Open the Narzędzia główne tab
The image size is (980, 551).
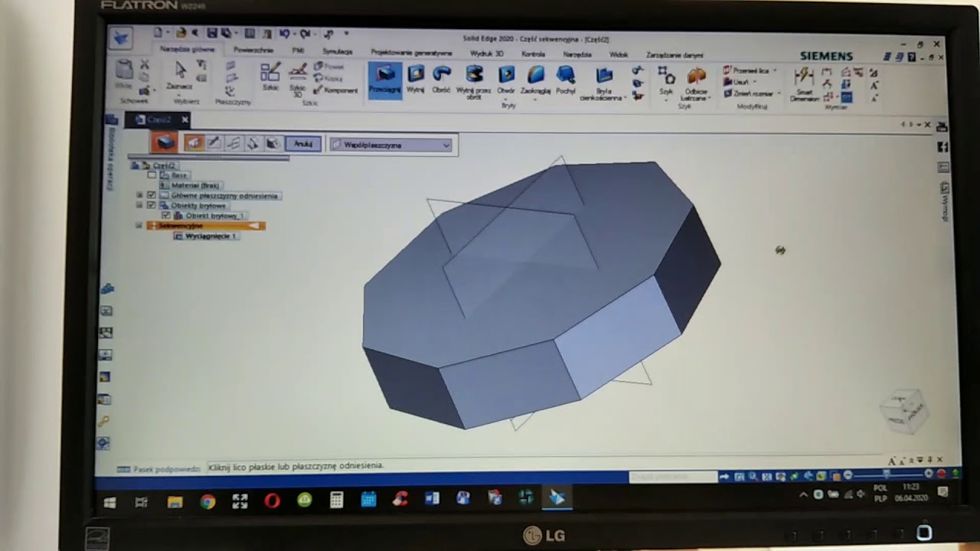click(188, 50)
